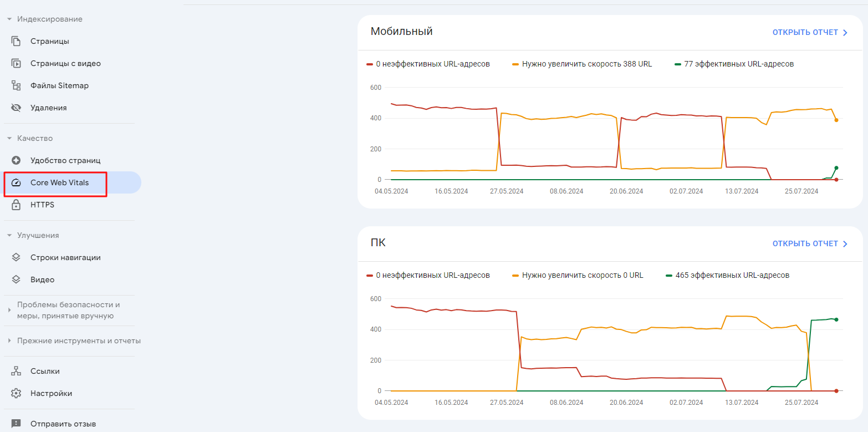This screenshot has height=432, width=868.
Task: Click 13.07.2024 date on ПК chart axis
Action: pos(743,403)
